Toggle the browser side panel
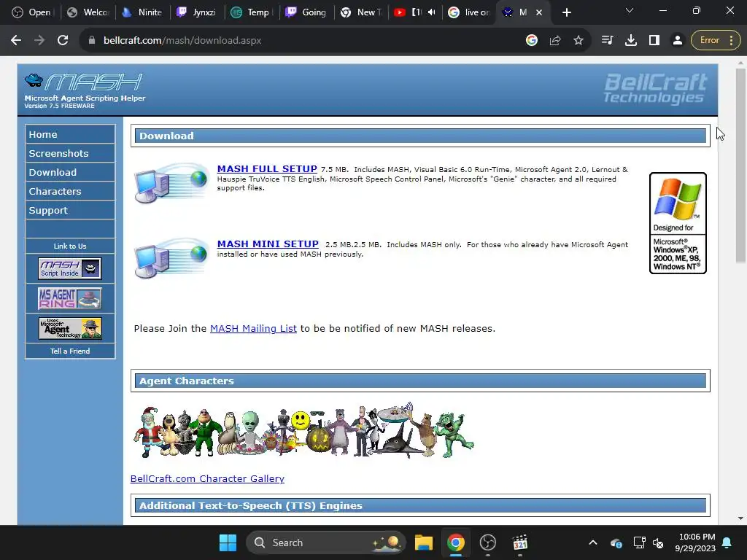 [x=654, y=41]
